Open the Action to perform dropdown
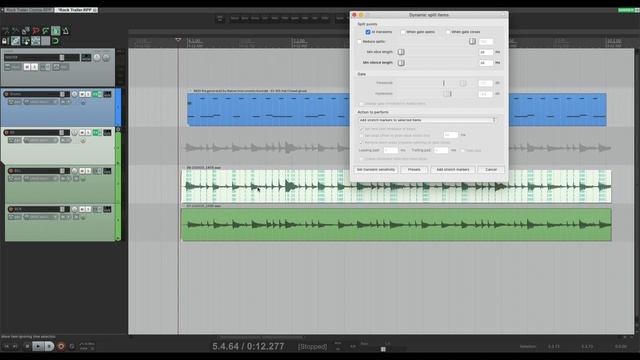 [x=428, y=120]
